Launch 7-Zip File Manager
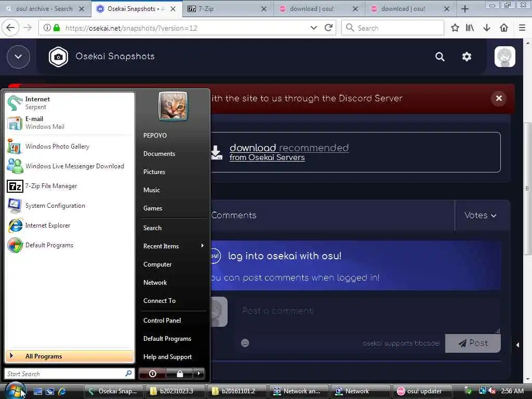The height and width of the screenshot is (399, 532). pyautogui.click(x=70, y=186)
